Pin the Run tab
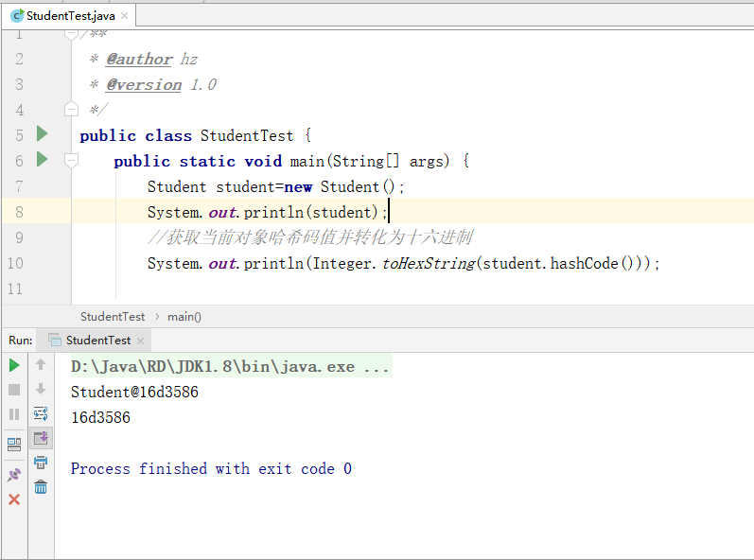This screenshot has width=754, height=560. click(x=14, y=475)
